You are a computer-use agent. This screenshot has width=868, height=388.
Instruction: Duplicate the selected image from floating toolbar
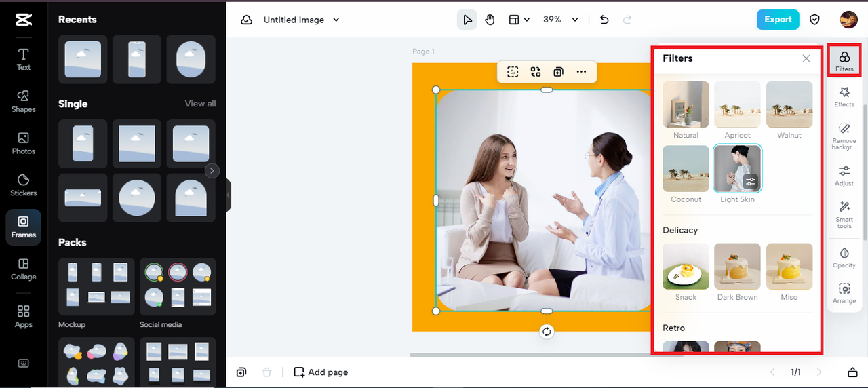click(x=558, y=72)
